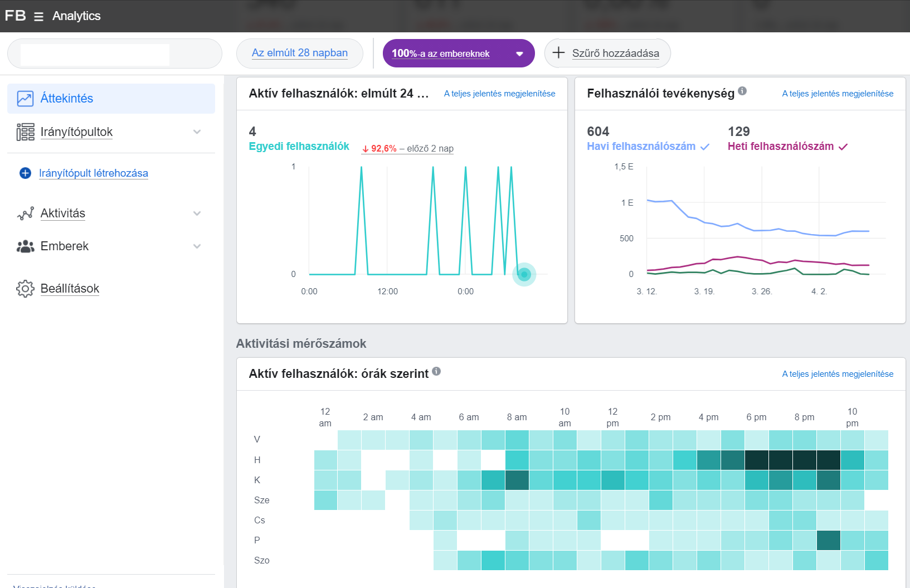Screen dimensions: 910x588
Task: Expand the Irányítópultok section chevron
Action: 197,132
